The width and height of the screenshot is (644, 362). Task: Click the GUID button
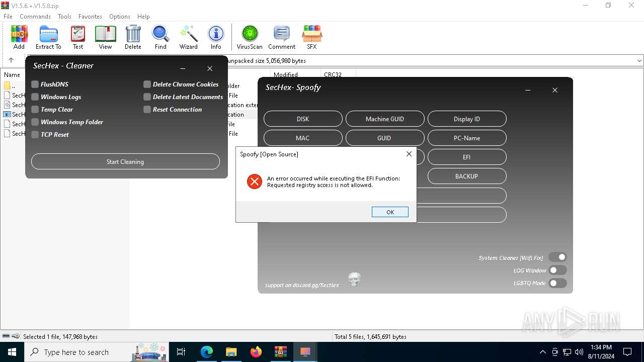click(385, 138)
